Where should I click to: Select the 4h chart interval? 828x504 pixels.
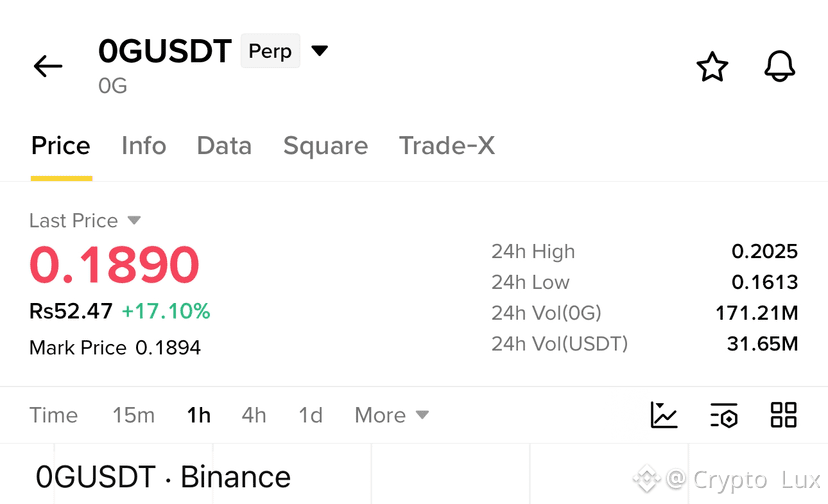(254, 415)
